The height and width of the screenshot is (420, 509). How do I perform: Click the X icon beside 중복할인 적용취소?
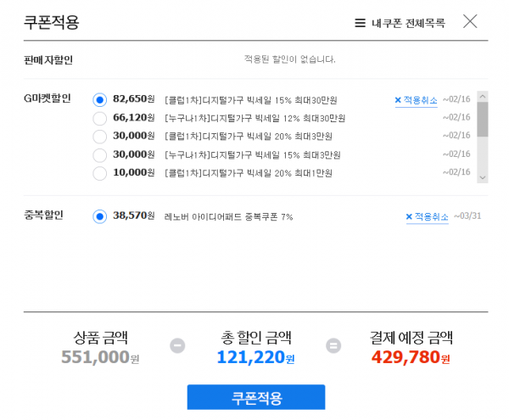tap(409, 216)
